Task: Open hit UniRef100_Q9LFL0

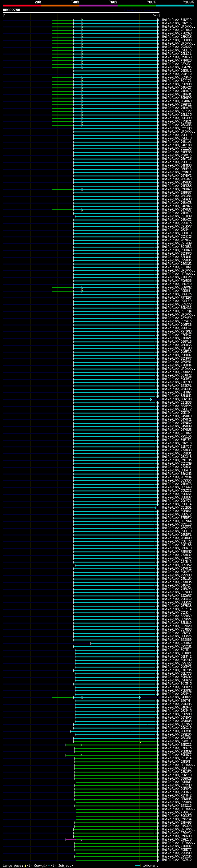Action: pos(177,768)
